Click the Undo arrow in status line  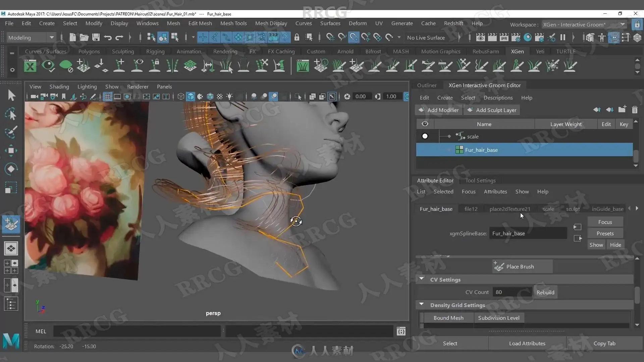[107, 38]
